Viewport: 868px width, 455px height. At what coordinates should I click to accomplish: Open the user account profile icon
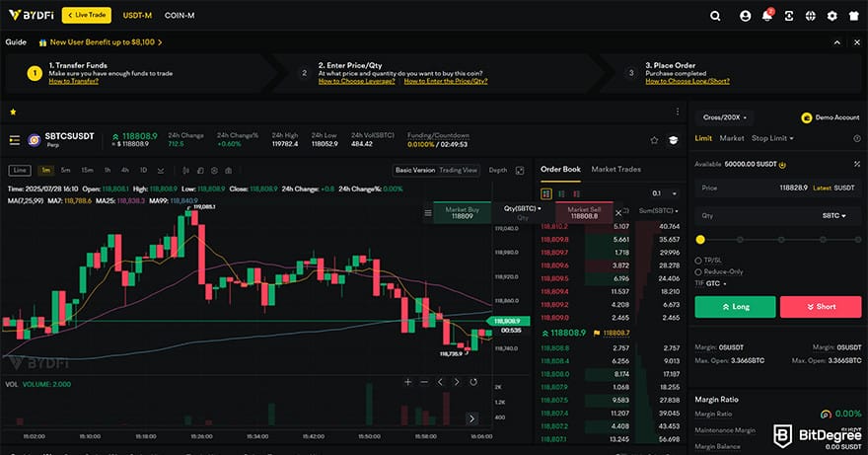click(745, 16)
